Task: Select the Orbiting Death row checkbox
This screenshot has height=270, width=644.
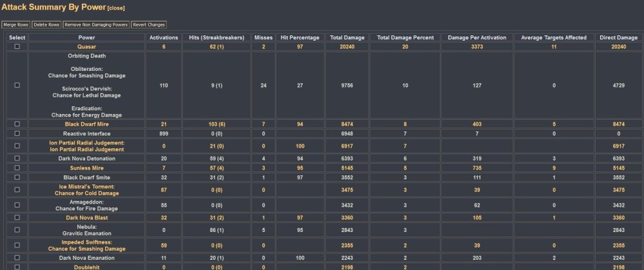Action: (17, 85)
